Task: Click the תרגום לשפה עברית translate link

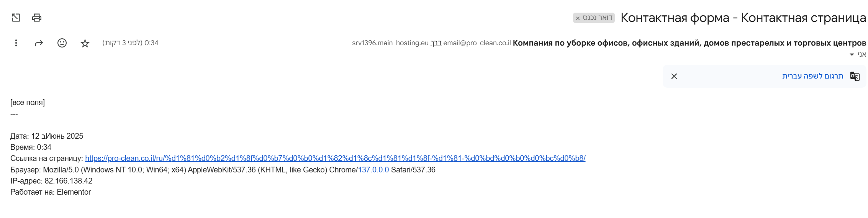Action: [813, 76]
